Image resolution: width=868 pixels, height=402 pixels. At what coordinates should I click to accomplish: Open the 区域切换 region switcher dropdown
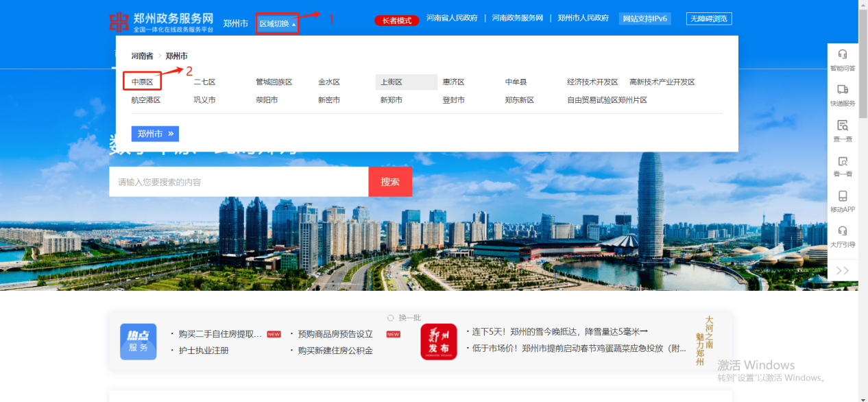pyautogui.click(x=277, y=23)
